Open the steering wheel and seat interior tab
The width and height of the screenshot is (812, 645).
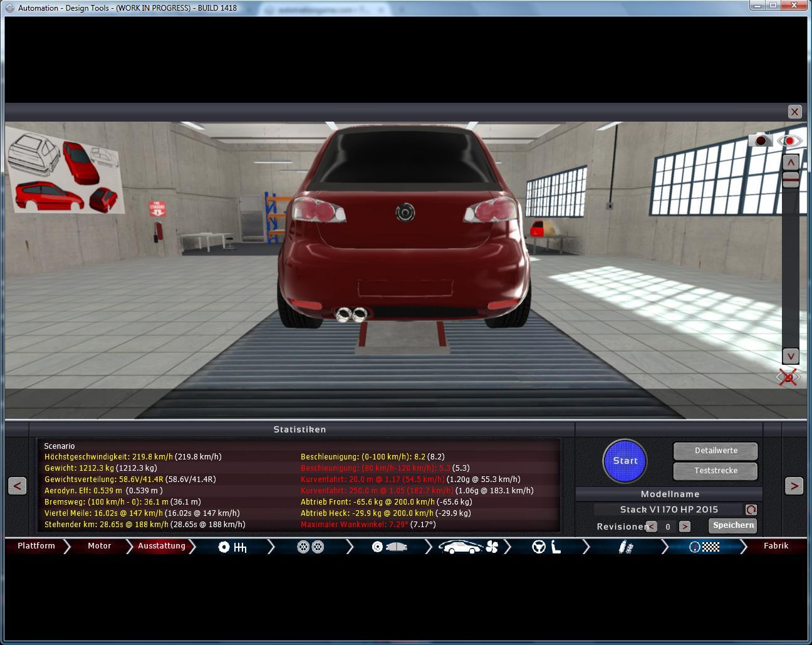[x=546, y=547]
